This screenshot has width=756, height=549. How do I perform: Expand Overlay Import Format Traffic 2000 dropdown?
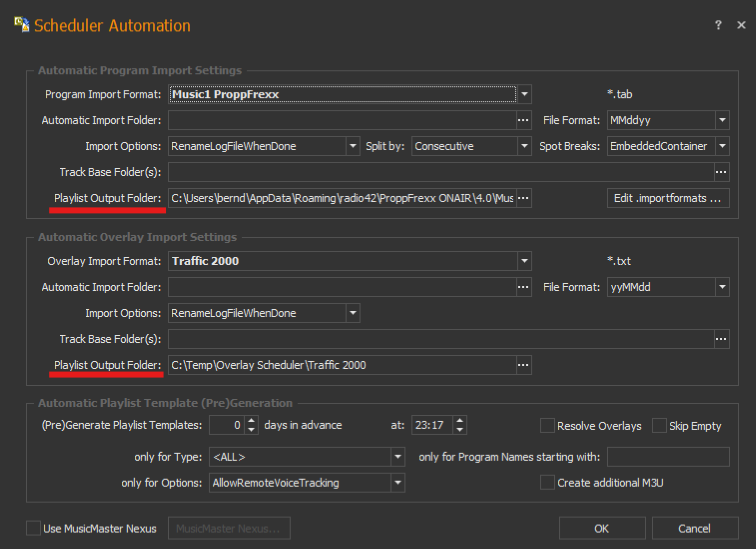524,261
